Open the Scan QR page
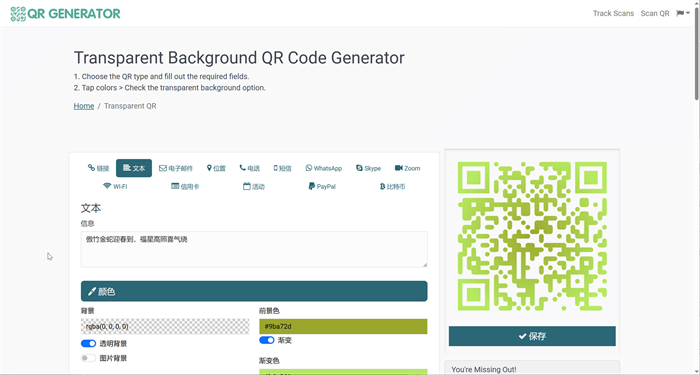 655,13
